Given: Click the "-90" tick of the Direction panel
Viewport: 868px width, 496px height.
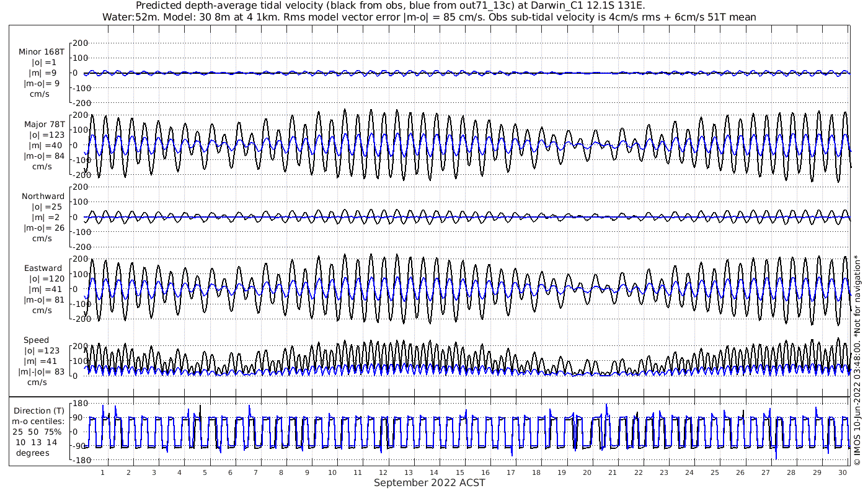Looking at the screenshot, I should pyautogui.click(x=80, y=446).
